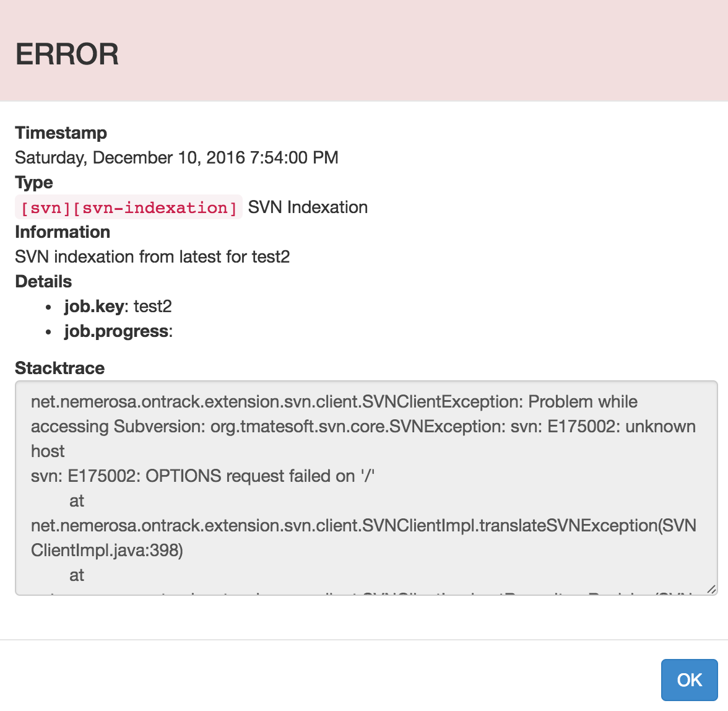Image resolution: width=728 pixels, height=711 pixels.
Task: Click the SVN Indexation type description
Action: click(308, 207)
